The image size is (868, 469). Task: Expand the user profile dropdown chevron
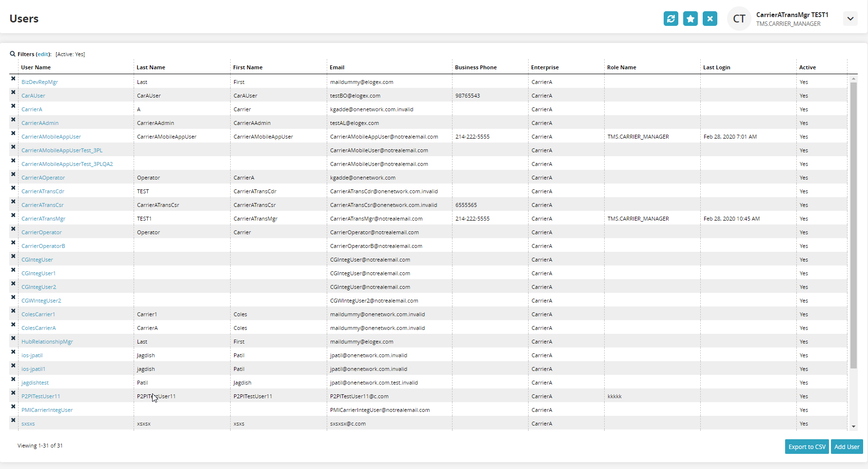[x=850, y=19]
